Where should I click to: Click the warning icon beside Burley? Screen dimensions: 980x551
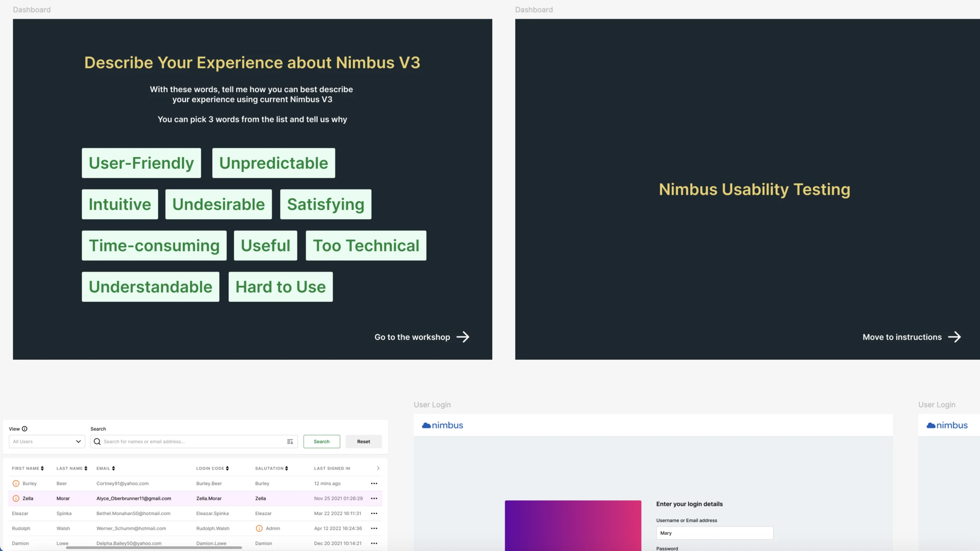tap(16, 484)
